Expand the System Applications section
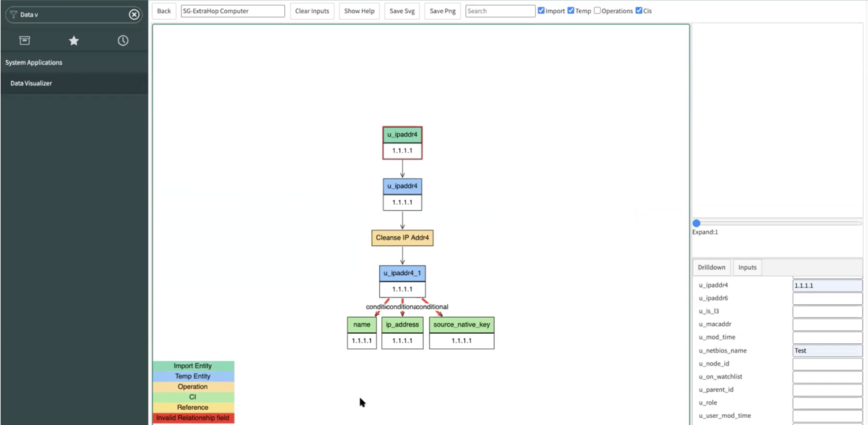868x425 pixels. click(x=34, y=63)
